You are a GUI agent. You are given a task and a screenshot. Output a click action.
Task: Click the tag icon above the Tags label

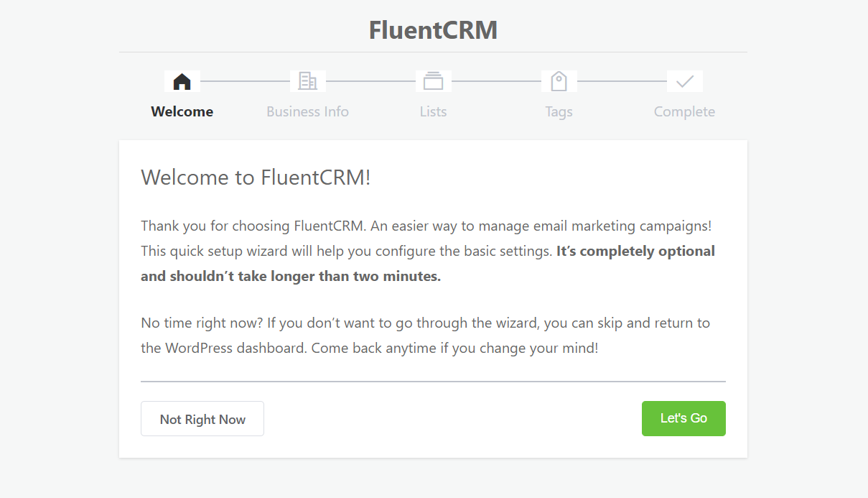coord(559,80)
